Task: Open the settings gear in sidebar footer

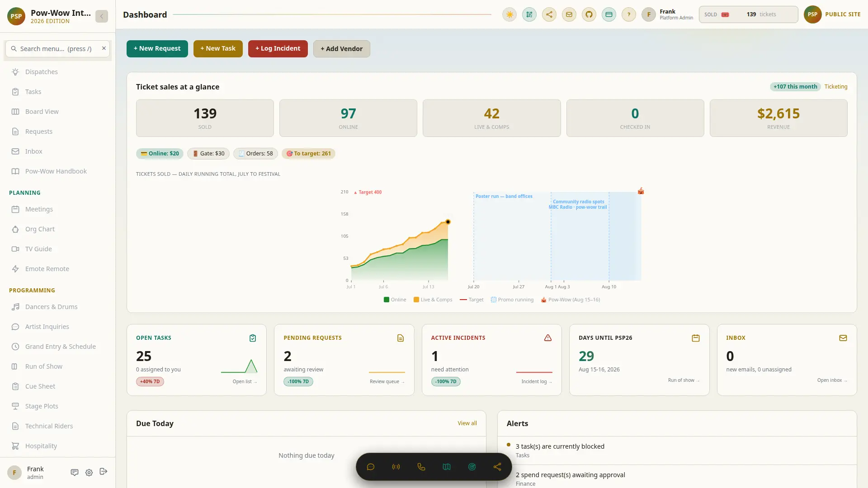Action: (89, 472)
